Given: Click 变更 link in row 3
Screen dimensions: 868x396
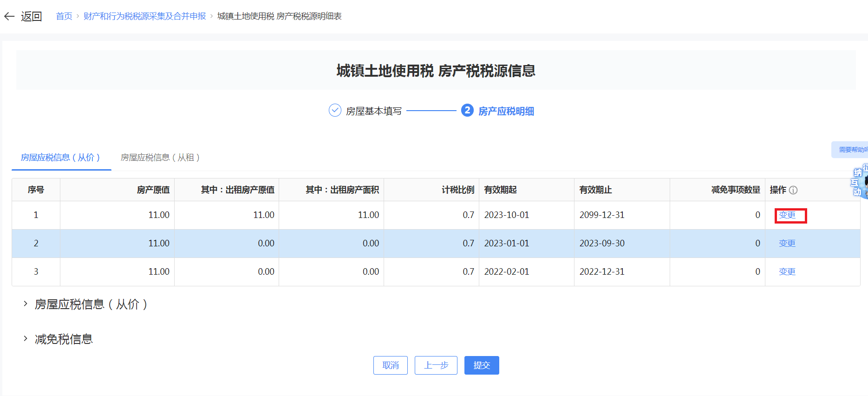Looking at the screenshot, I should [787, 272].
